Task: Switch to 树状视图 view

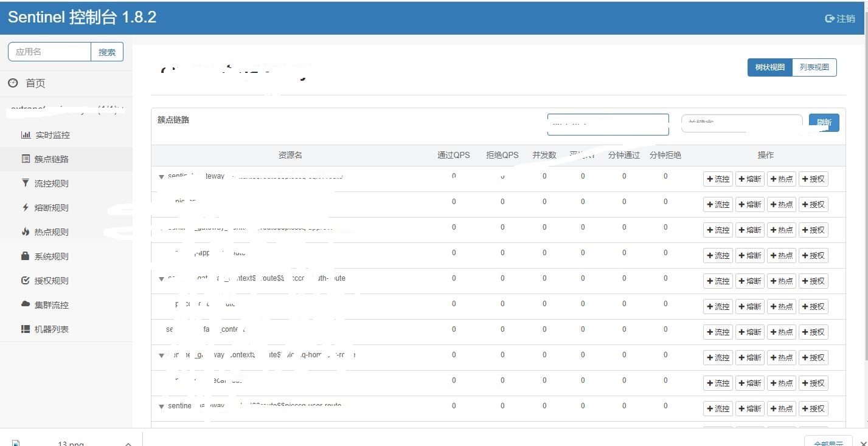Action: (x=770, y=67)
